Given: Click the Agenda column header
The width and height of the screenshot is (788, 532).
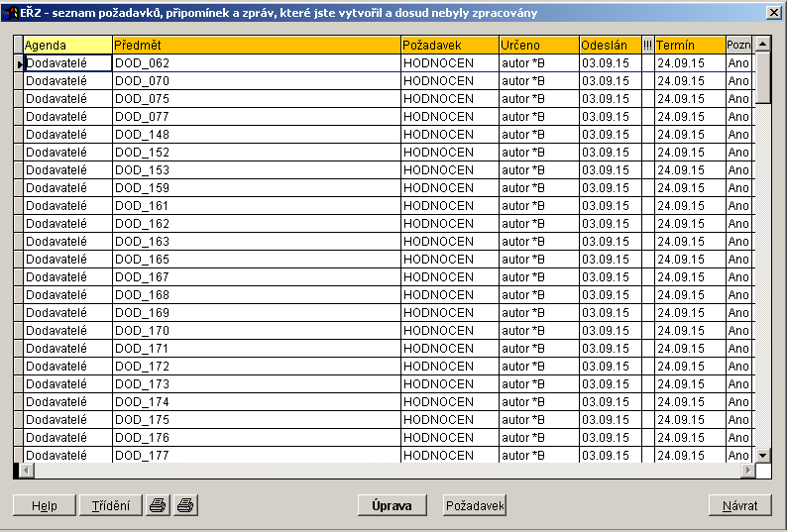Looking at the screenshot, I should point(67,46).
